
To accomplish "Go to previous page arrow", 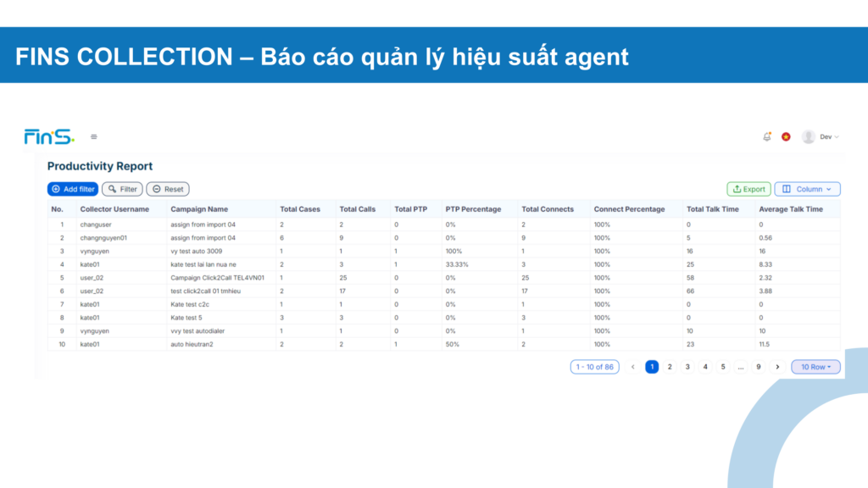I will click(x=633, y=367).
